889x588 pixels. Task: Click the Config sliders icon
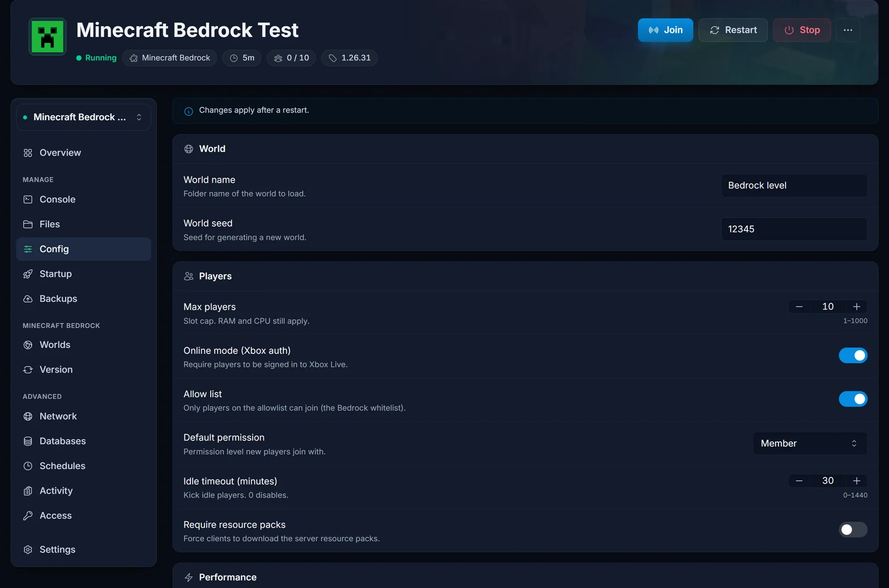pyautogui.click(x=28, y=249)
